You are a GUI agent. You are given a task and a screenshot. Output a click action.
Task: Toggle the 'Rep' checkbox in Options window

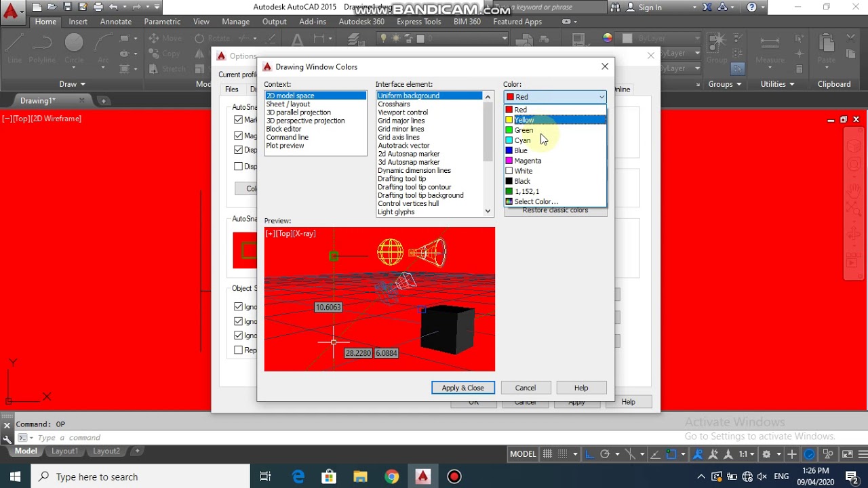[238, 350]
